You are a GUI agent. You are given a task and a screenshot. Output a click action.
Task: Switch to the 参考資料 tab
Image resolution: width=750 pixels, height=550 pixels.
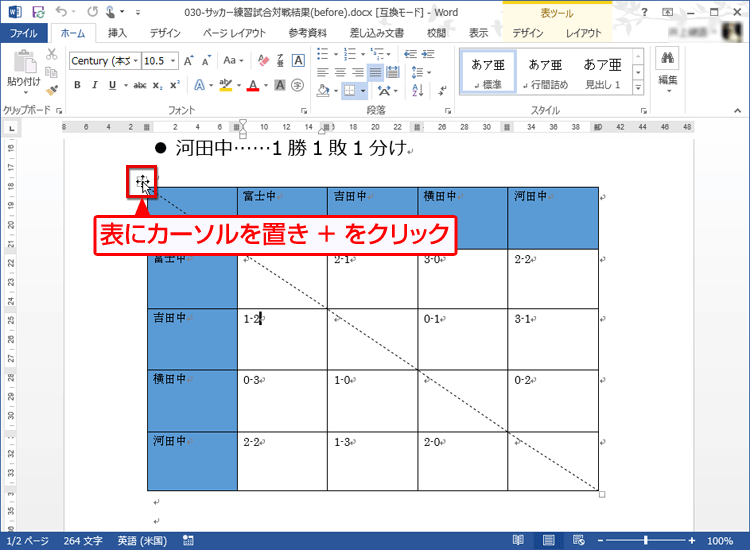click(x=308, y=33)
